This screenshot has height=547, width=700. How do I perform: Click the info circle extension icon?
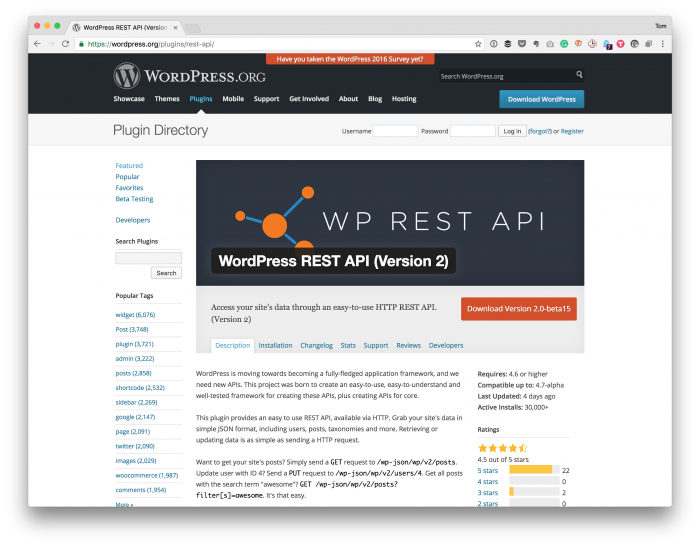pos(494,44)
